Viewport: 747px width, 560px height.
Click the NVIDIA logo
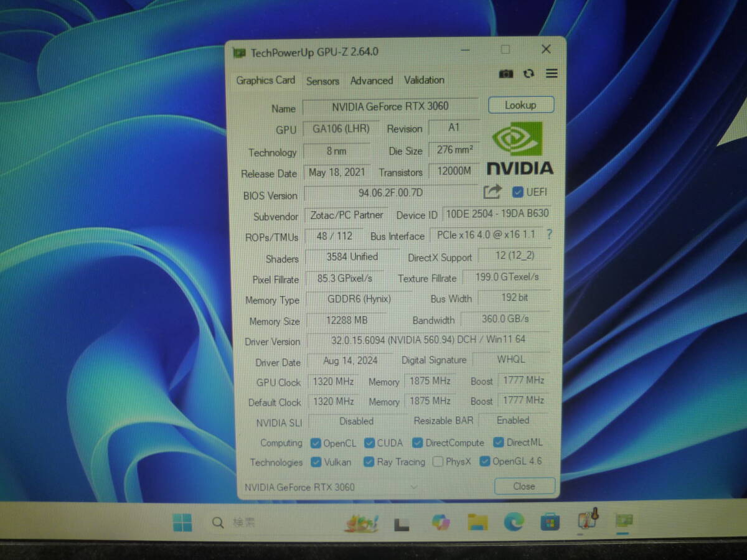pos(519,147)
